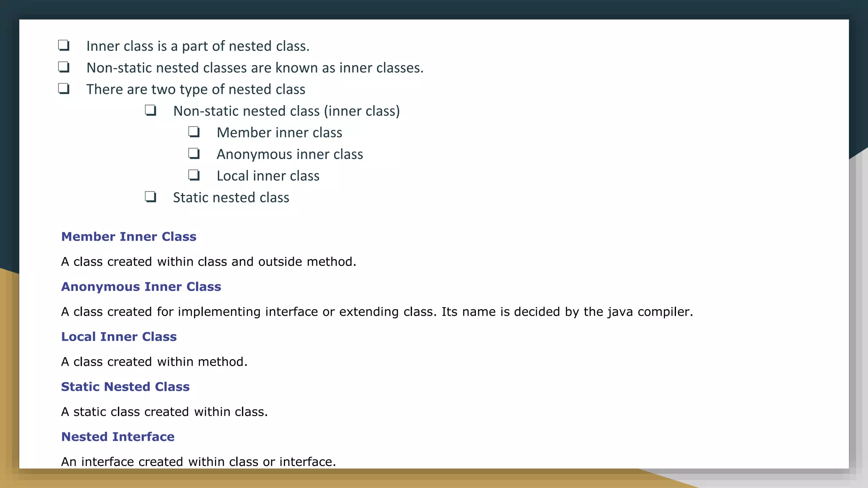Click the text 'Inner class is a part of nested class.'

pyautogui.click(x=198, y=46)
